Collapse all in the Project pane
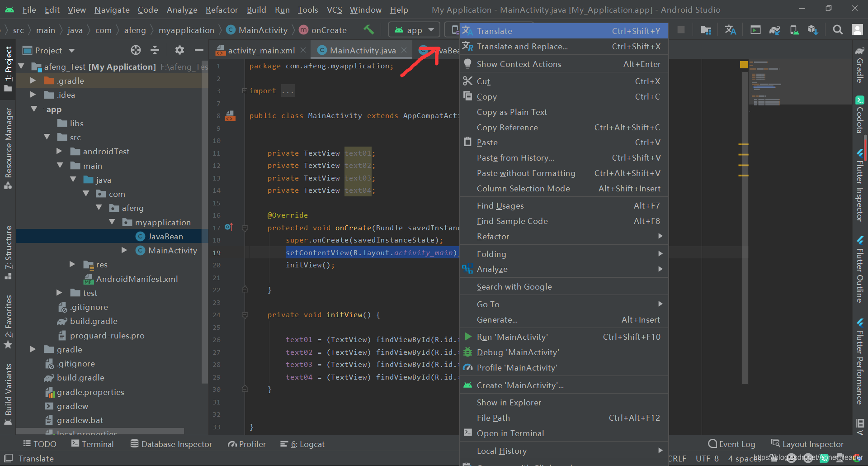Viewport: 868px width, 466px height. click(x=155, y=50)
